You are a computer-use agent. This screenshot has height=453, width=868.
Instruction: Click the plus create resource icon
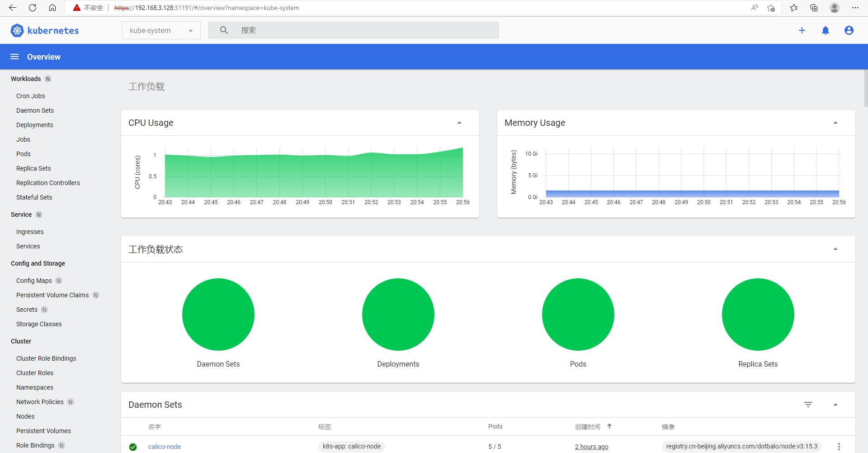tap(802, 30)
